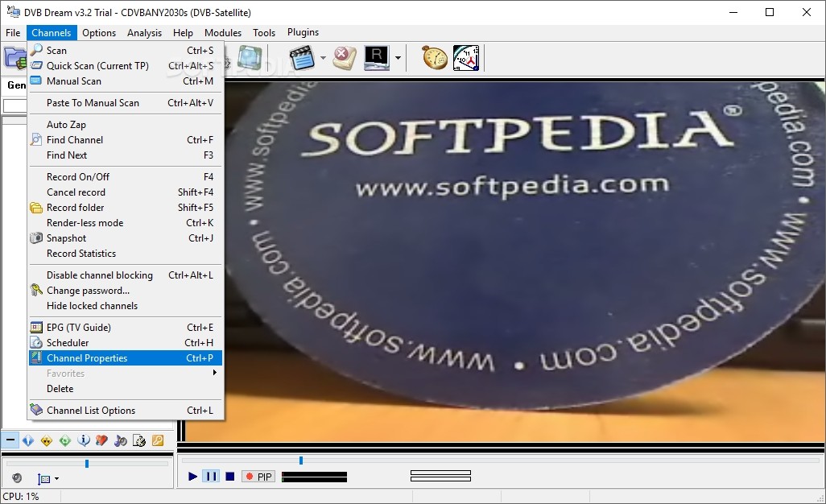
Task: Open the File menu
Action: [13, 33]
